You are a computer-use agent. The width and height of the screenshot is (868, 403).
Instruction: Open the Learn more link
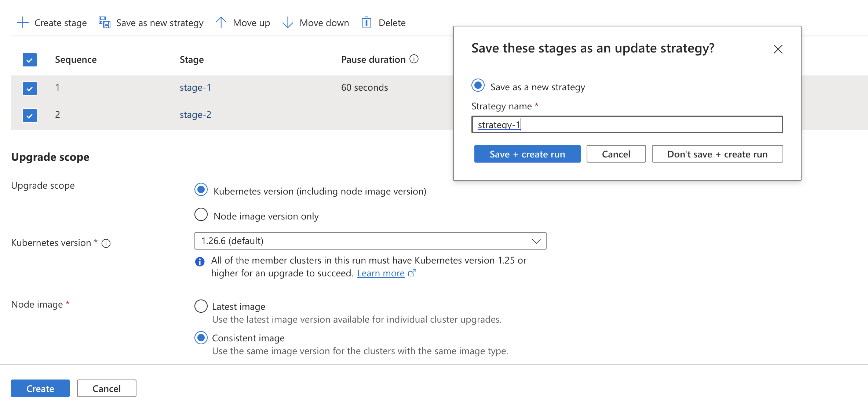pyautogui.click(x=381, y=273)
